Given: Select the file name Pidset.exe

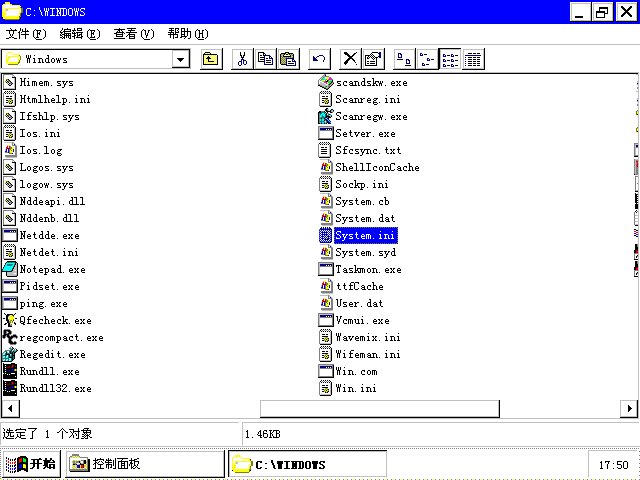Looking at the screenshot, I should point(49,287).
